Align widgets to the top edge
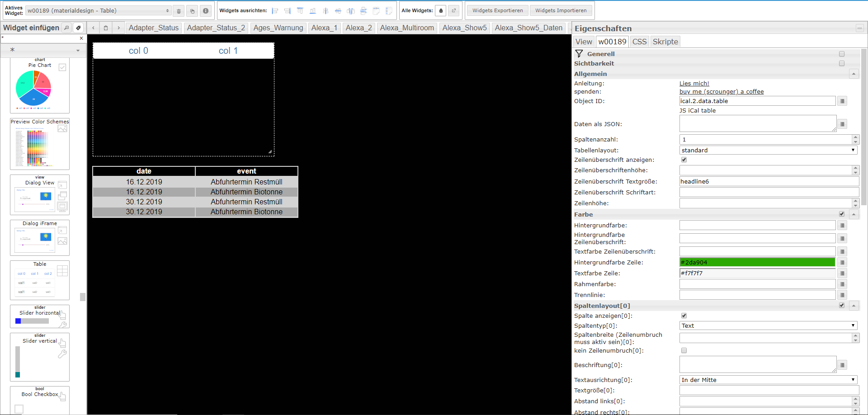868x415 pixels. (300, 11)
